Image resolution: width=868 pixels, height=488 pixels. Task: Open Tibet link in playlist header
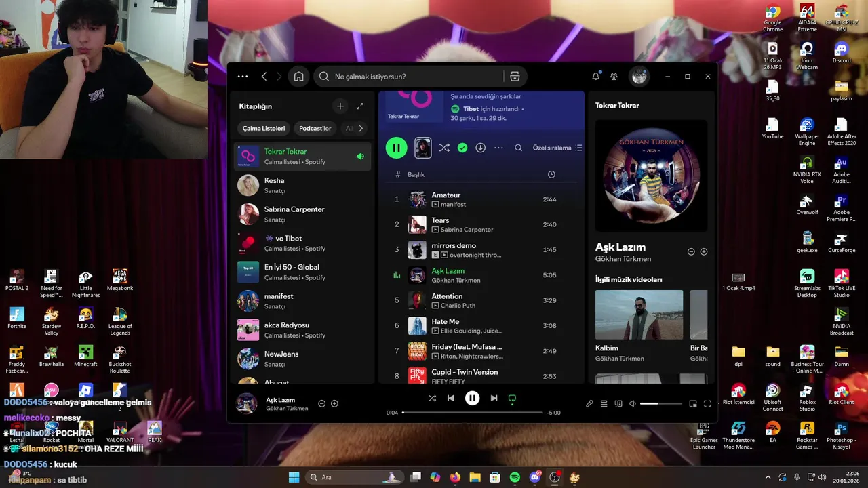(x=471, y=108)
